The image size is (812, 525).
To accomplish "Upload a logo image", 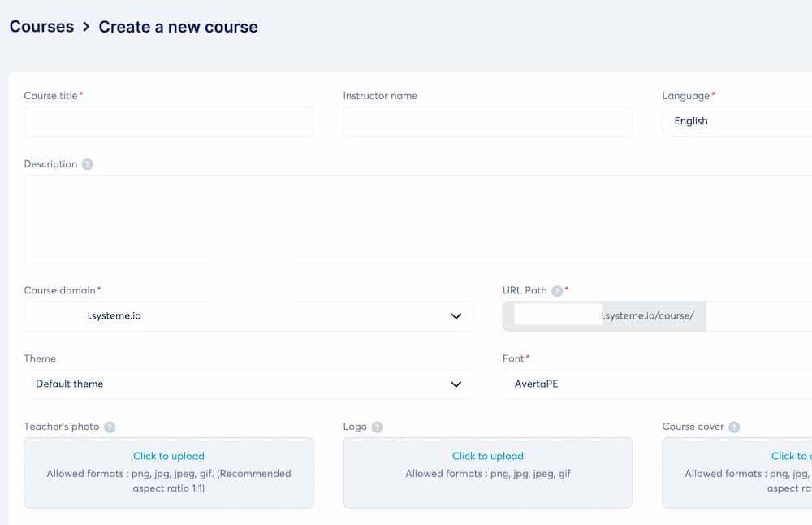I will pyautogui.click(x=487, y=456).
